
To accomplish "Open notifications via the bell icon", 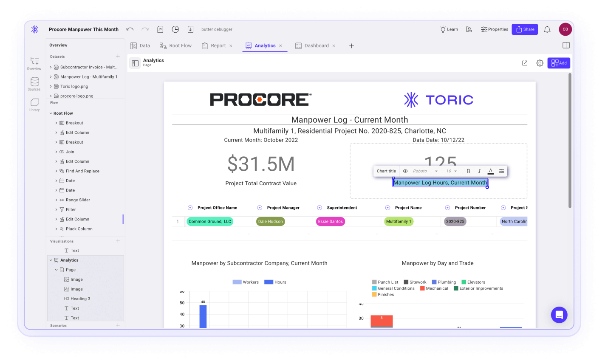I will point(547,29).
